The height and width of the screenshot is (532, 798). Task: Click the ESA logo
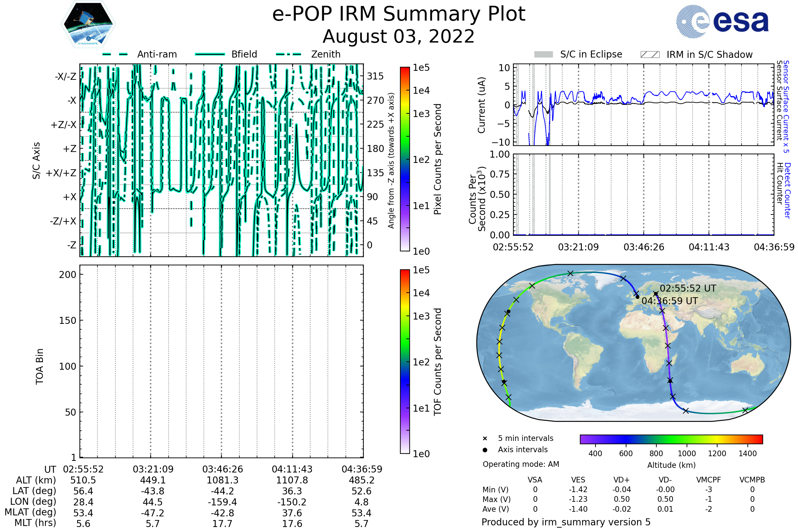tap(722, 22)
